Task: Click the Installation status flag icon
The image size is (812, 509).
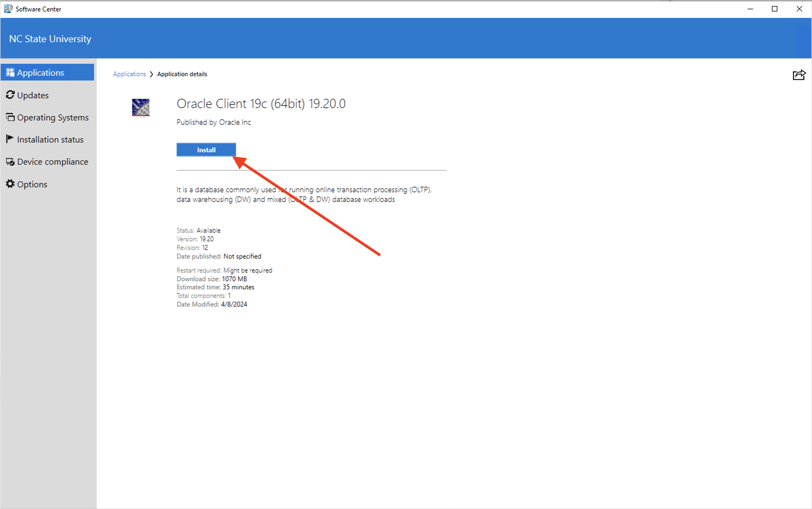Action: point(10,139)
